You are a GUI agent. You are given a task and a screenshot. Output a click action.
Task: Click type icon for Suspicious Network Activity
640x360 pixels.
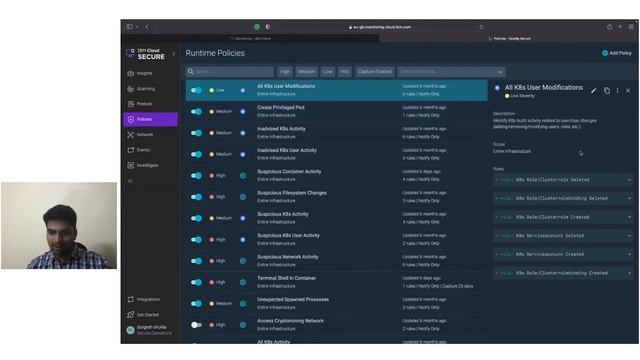pyautogui.click(x=243, y=261)
